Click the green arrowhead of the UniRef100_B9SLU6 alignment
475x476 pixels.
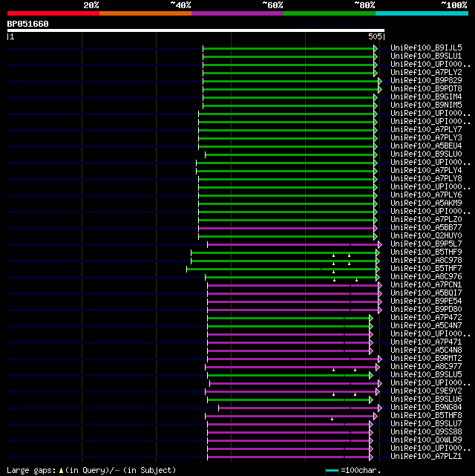[x=371, y=400]
